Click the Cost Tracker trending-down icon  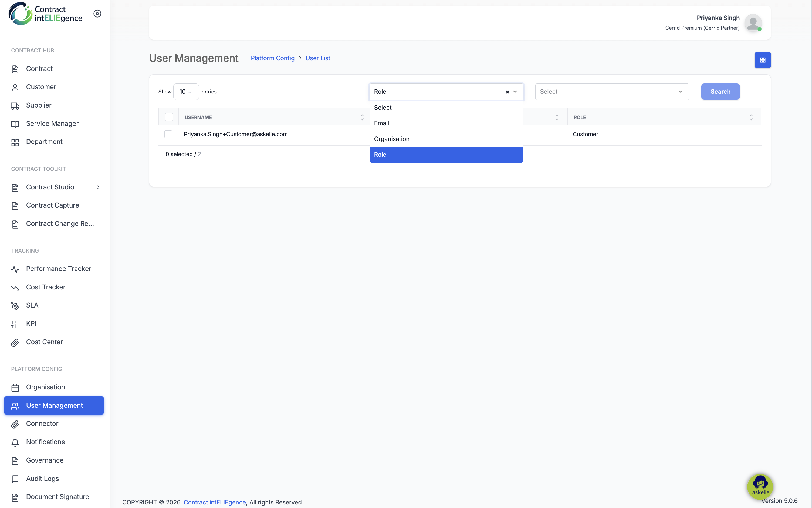(x=15, y=288)
